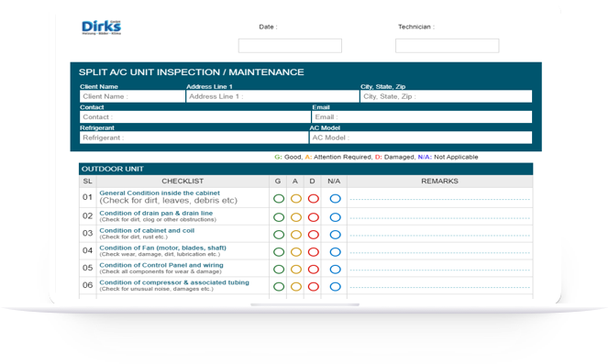Choose Attention for cabinet and coil row
Screen dimensions: 609x364
296,235
